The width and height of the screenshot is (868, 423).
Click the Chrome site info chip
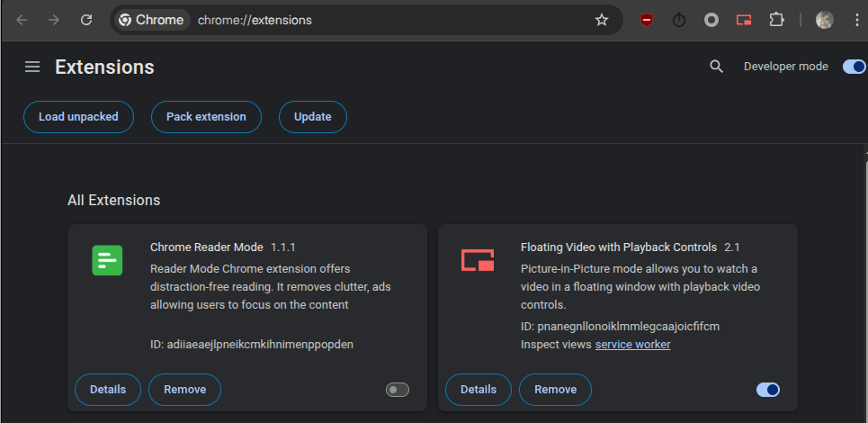click(152, 21)
